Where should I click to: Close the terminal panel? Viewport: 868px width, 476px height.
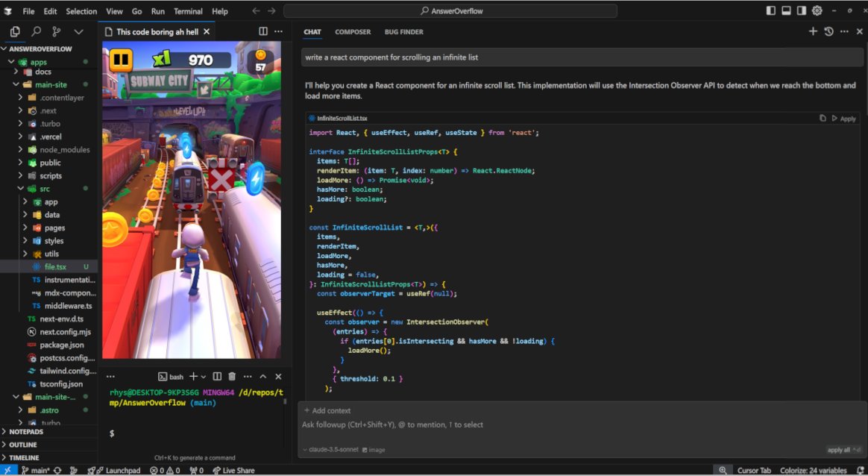278,377
